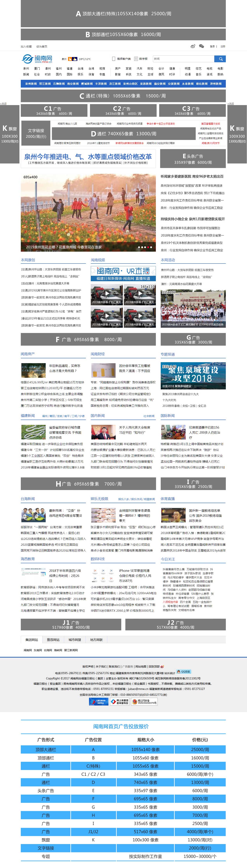Screen dimensions: 247x868
Task: Select the first carousel dot on the slideshow
Action: [x=139, y=247]
